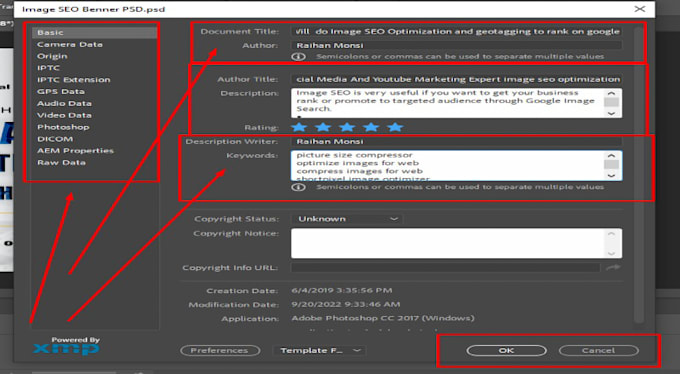
Task: Select GPS Data category
Action: (x=61, y=92)
